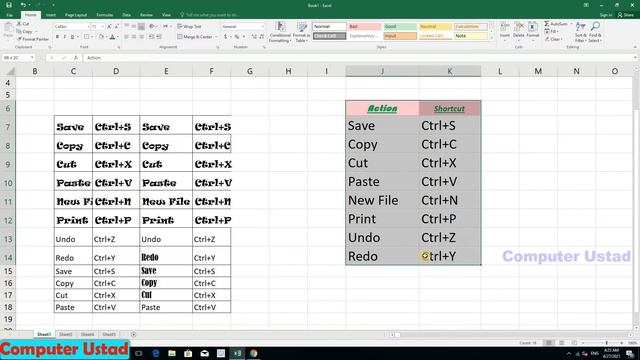Click the Increase Decimal icon

coord(254,37)
